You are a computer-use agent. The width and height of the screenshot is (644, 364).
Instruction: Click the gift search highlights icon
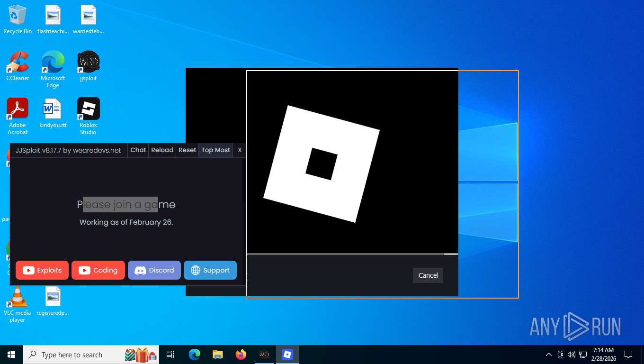point(141,355)
